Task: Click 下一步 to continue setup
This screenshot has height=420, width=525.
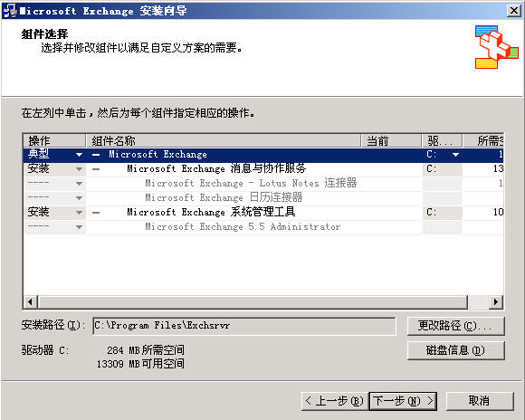Action: click(x=403, y=401)
